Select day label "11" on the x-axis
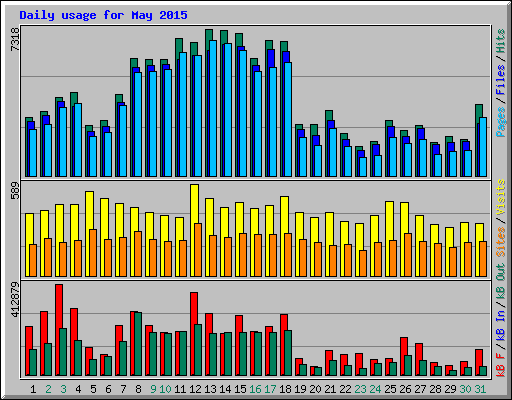This screenshot has width=512, height=400. click(180, 389)
